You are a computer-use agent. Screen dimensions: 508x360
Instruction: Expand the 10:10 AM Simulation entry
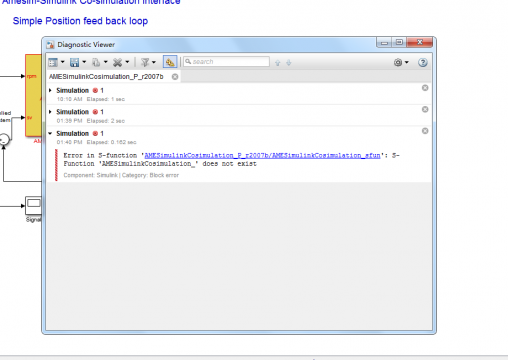(50, 90)
